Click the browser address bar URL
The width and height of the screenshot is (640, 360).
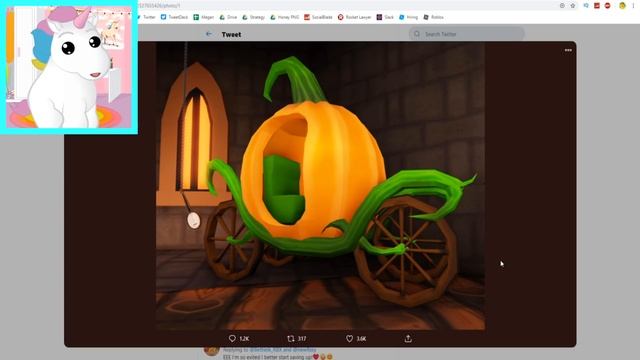coord(159,6)
